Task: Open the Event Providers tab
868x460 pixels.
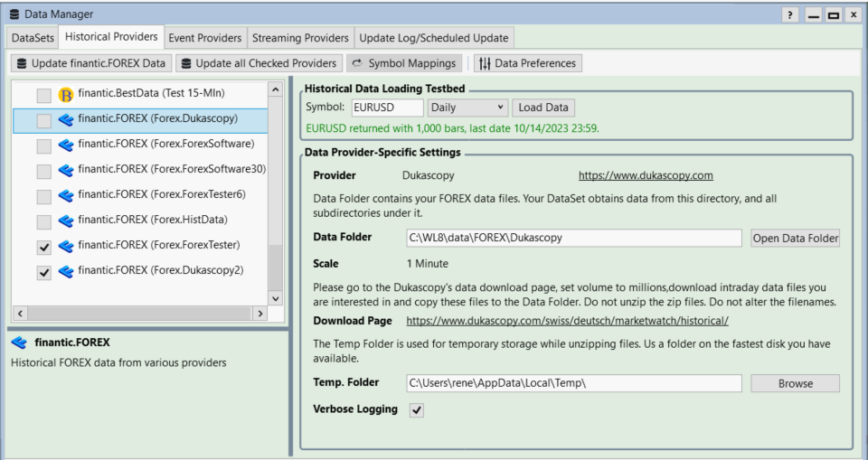Action: point(205,38)
